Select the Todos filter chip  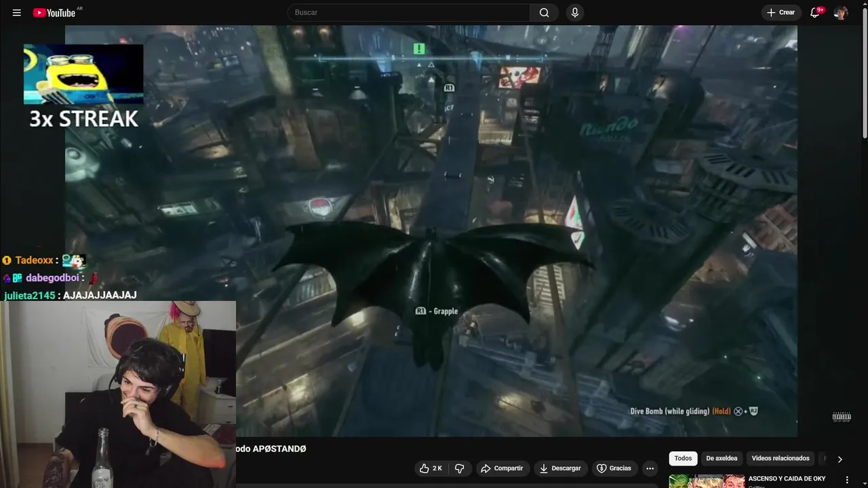click(x=683, y=458)
